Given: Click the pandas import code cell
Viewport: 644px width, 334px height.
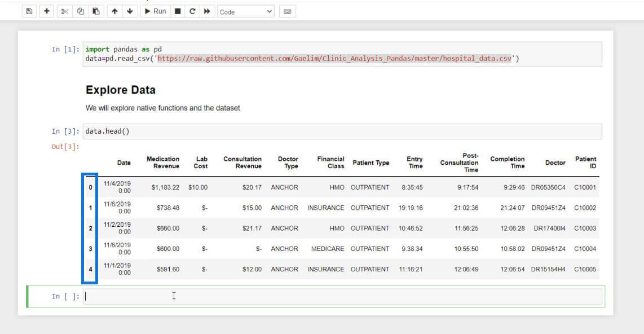Looking at the screenshot, I should click(342, 54).
